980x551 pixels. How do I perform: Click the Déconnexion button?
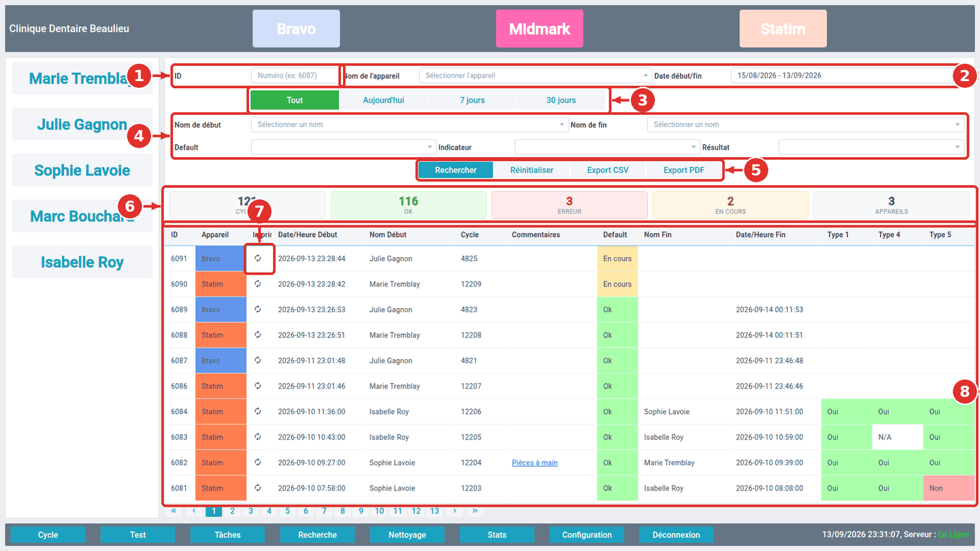(676, 535)
